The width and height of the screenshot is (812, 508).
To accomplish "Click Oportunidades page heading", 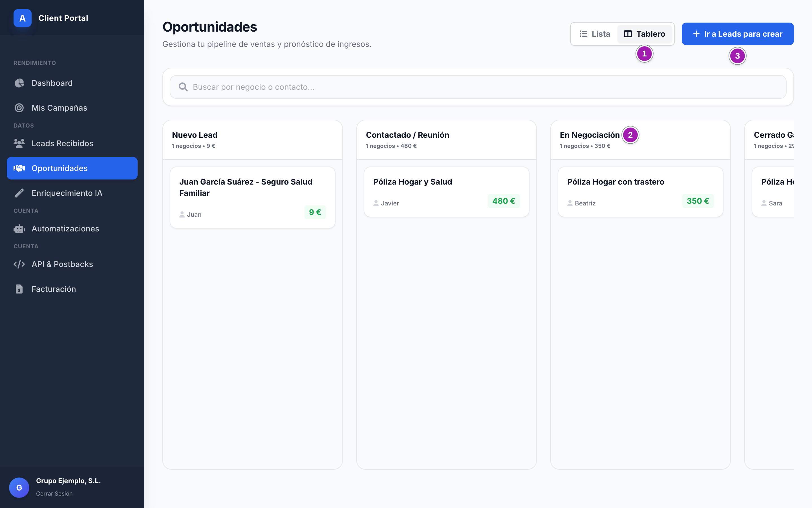I will 210,27.
